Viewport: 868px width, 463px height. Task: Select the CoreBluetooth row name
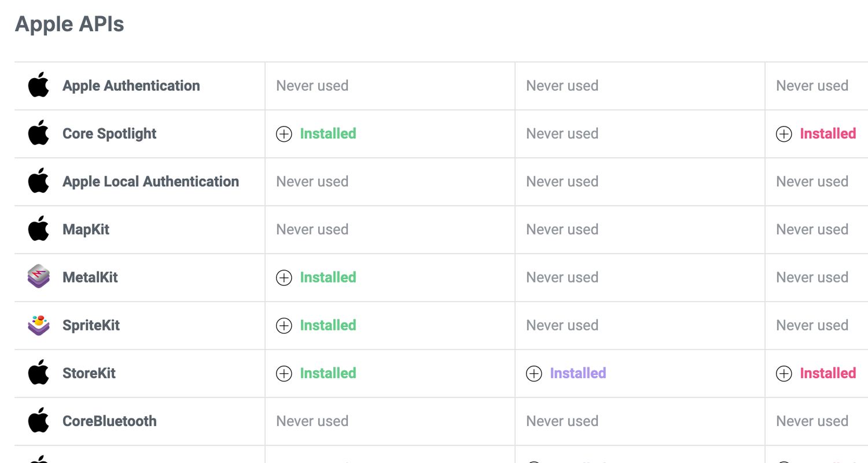click(x=109, y=421)
